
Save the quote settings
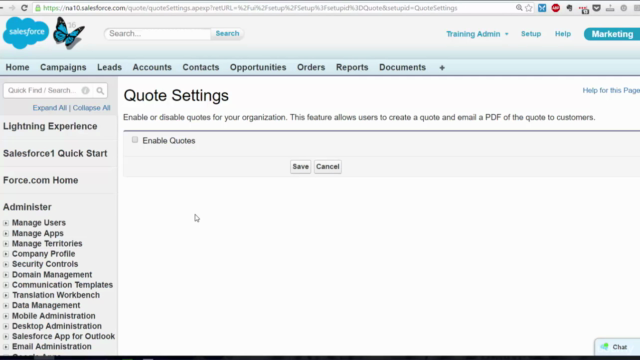[300, 167]
